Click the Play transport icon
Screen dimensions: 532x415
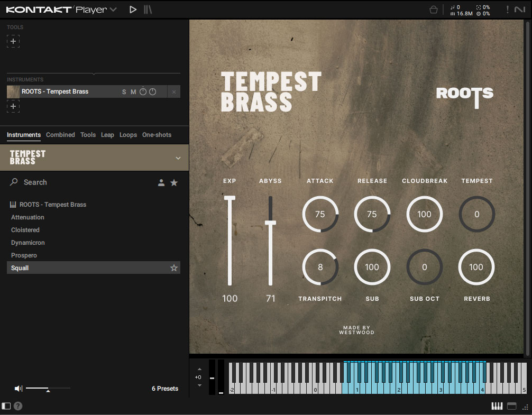click(x=133, y=9)
